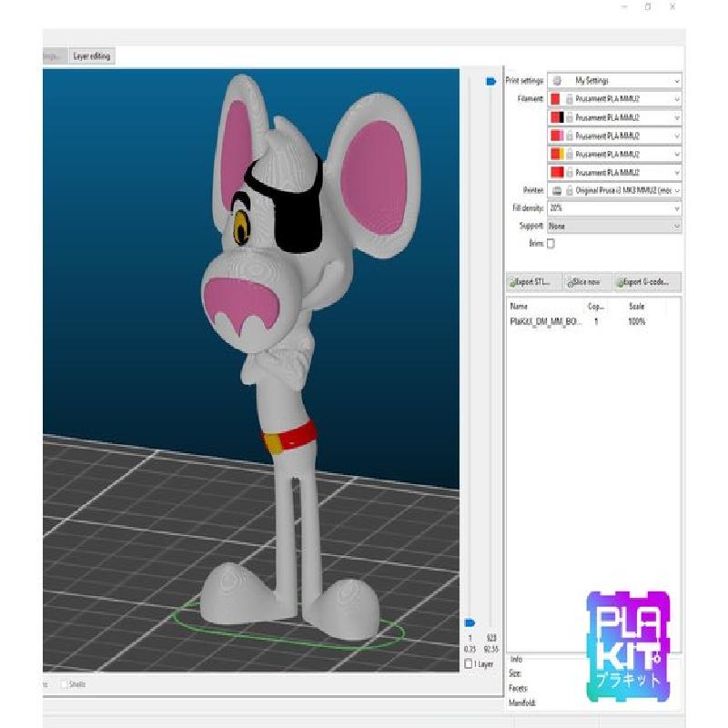728x728 pixels.
Task: Maximize the slicer window
Action: point(648,7)
